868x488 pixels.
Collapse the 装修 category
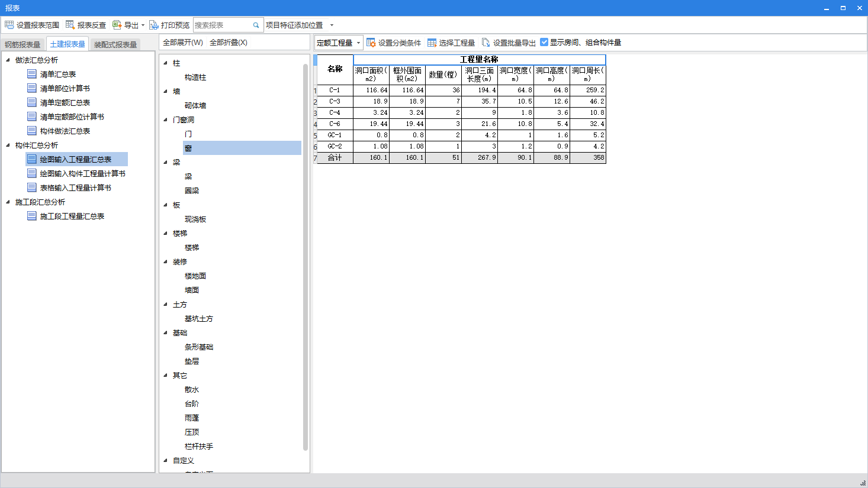click(166, 261)
